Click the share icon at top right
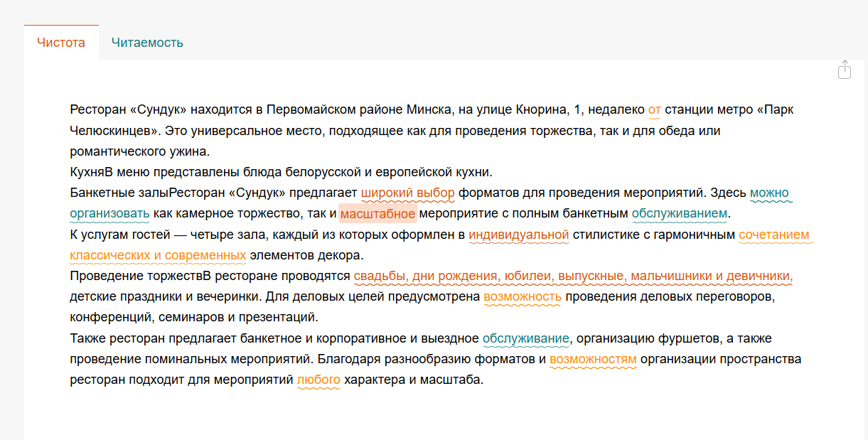Screen dimensions: 868x440 (844, 70)
